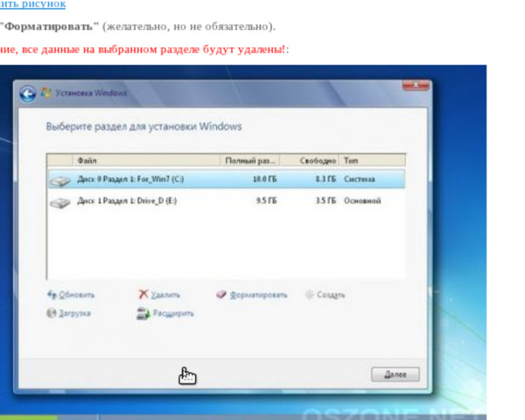Click the disk icon for Диск 1 Раздел 1
This screenshot has height=420, width=525.
(x=60, y=202)
